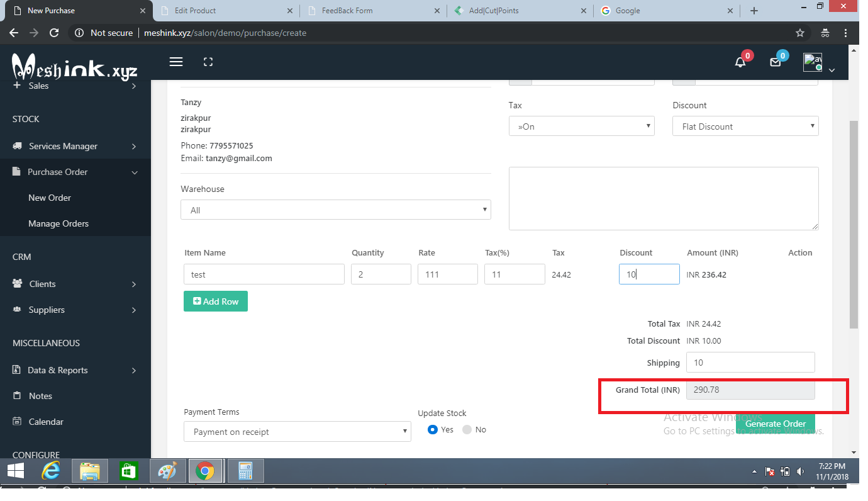Open the notifications bell
Image resolution: width=868 pixels, height=501 pixels.
[740, 62]
